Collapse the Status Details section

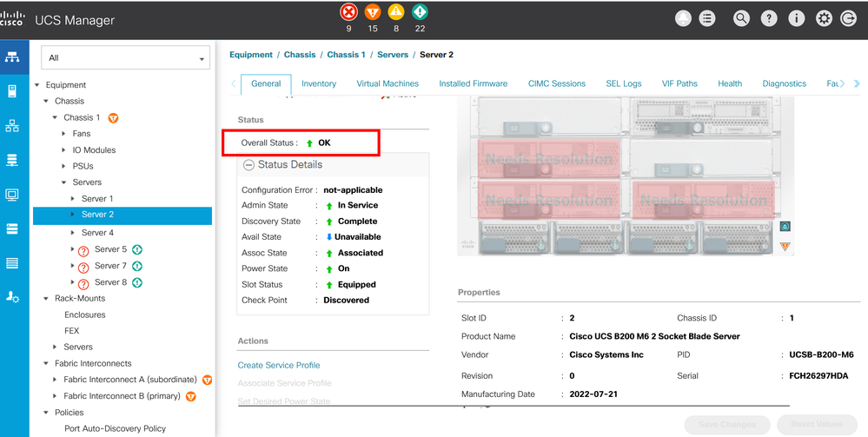[249, 164]
